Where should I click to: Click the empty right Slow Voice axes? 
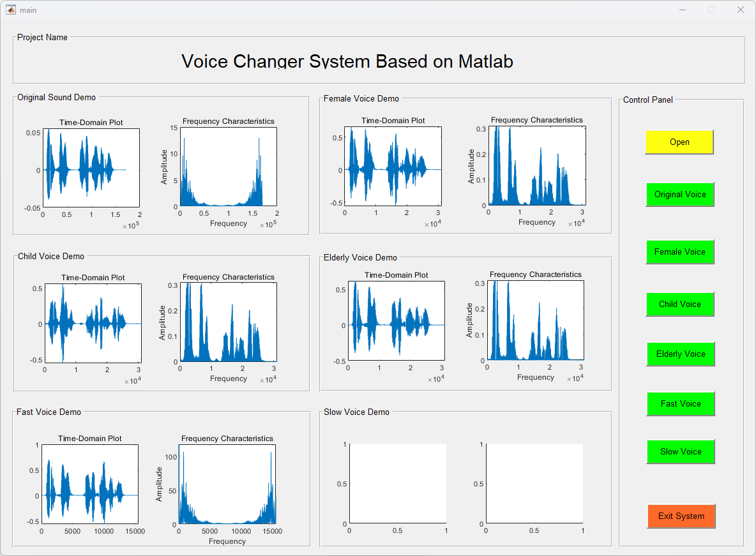[x=534, y=483]
